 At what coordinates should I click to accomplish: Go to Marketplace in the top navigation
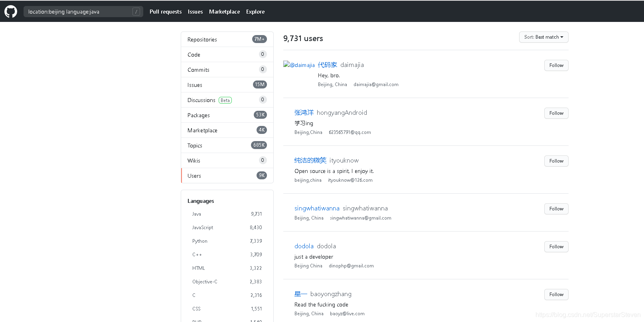(x=224, y=12)
